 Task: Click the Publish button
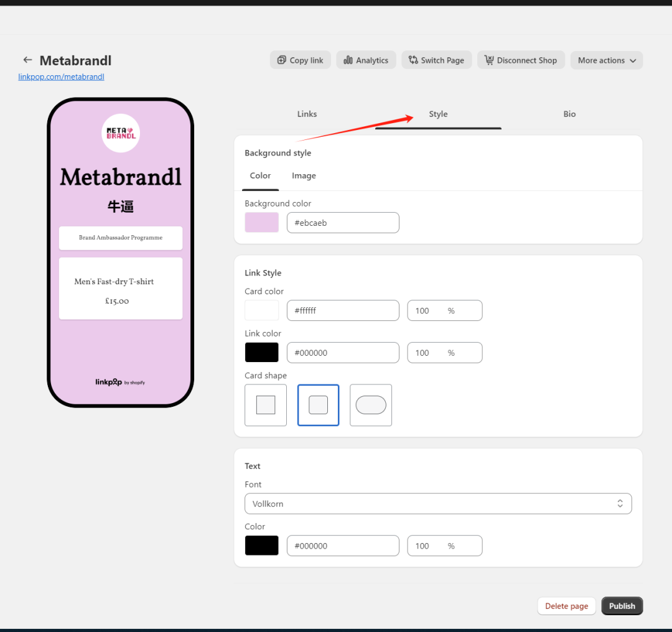[x=622, y=606]
